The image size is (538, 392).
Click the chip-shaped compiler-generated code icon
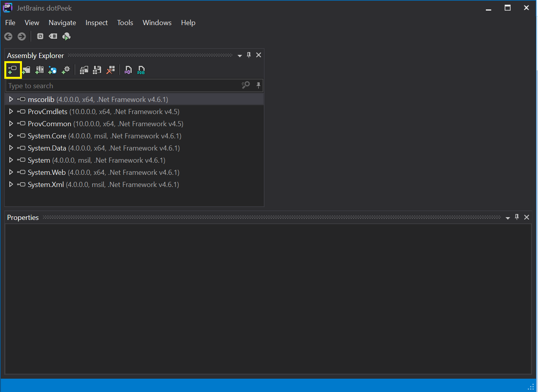(40, 36)
